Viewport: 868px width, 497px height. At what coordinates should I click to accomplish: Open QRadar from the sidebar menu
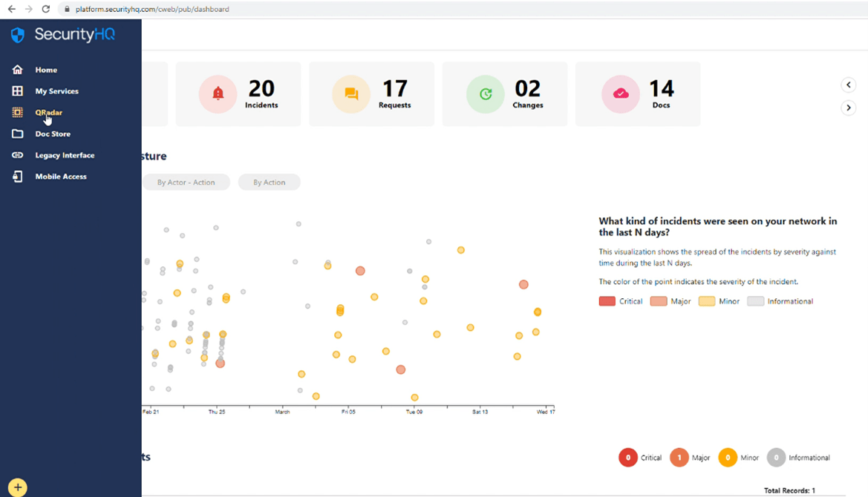click(48, 113)
